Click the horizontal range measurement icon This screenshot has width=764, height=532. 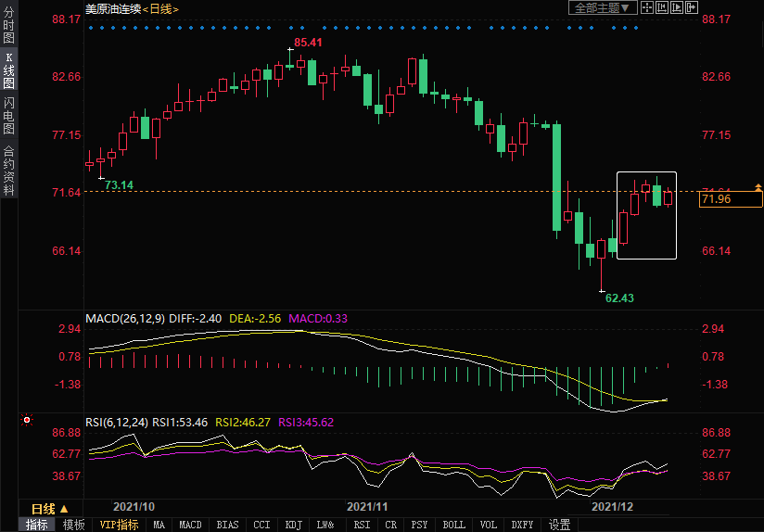660,8
